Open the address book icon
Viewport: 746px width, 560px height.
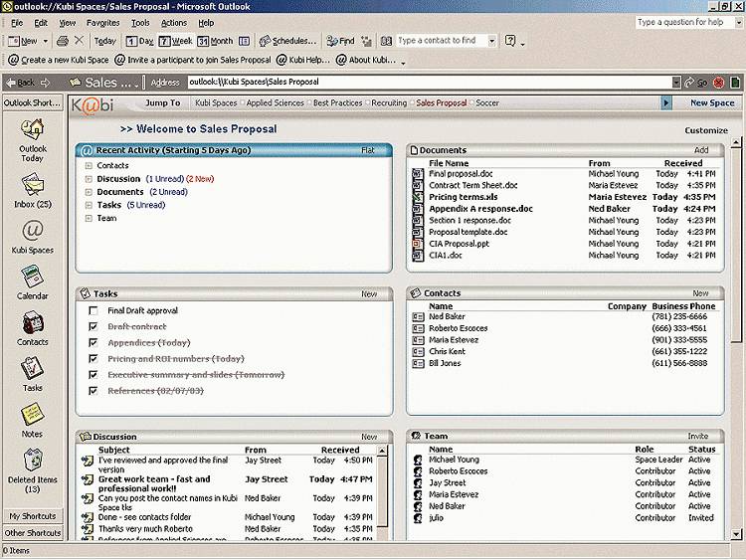(x=386, y=41)
